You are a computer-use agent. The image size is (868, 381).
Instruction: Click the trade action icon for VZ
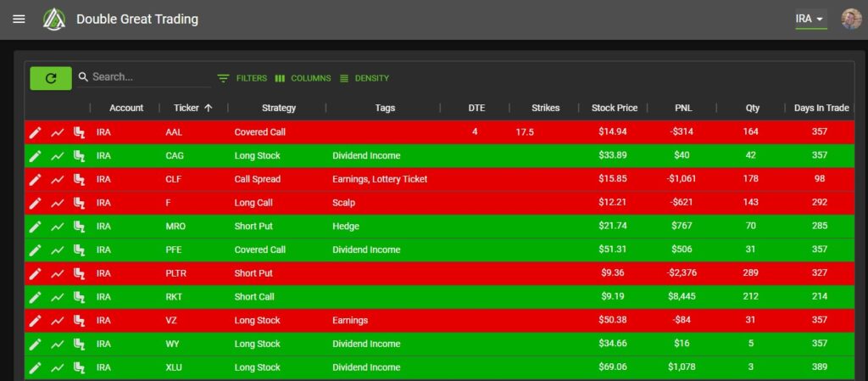(x=79, y=321)
